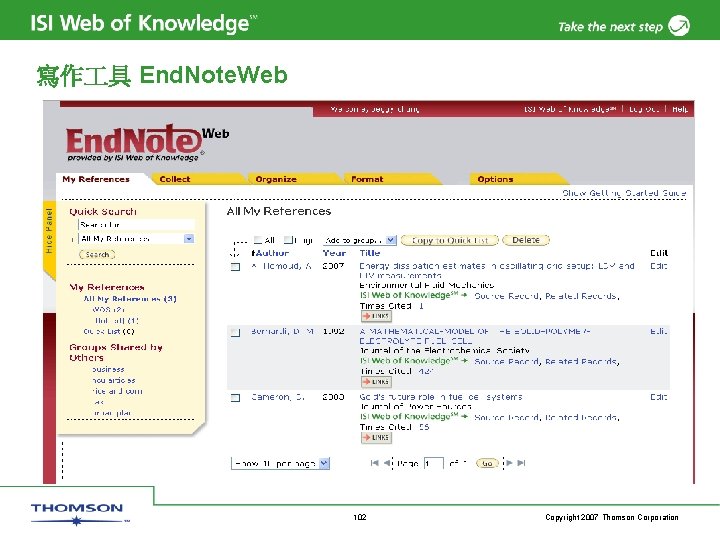The image size is (720, 540).
Task: Click the EndNote Web logo
Action: pos(147,142)
